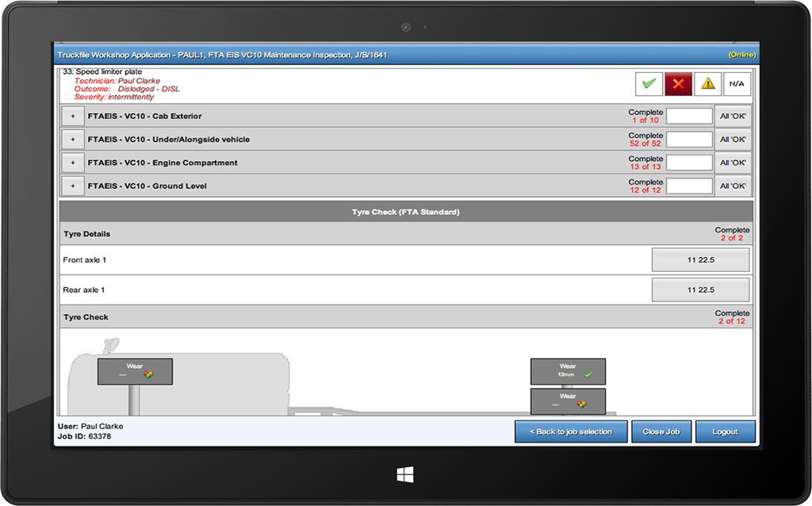Click the Ground Level completion input box

689,186
